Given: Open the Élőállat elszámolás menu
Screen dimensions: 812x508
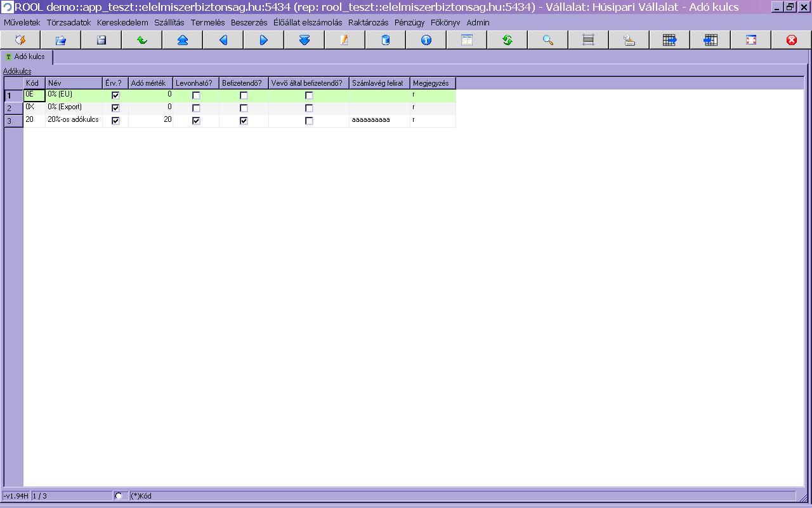Looking at the screenshot, I should [308, 22].
